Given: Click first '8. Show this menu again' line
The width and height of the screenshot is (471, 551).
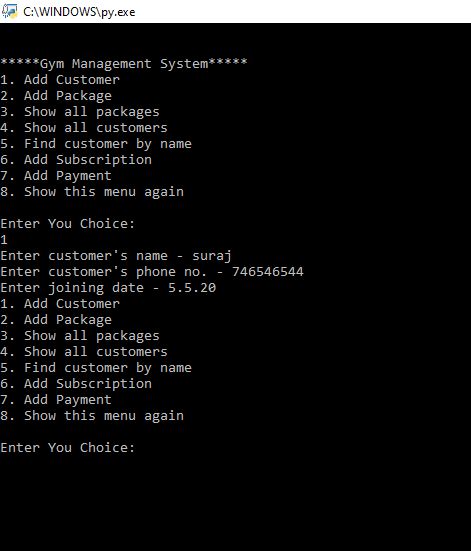Looking at the screenshot, I should [x=92, y=192].
